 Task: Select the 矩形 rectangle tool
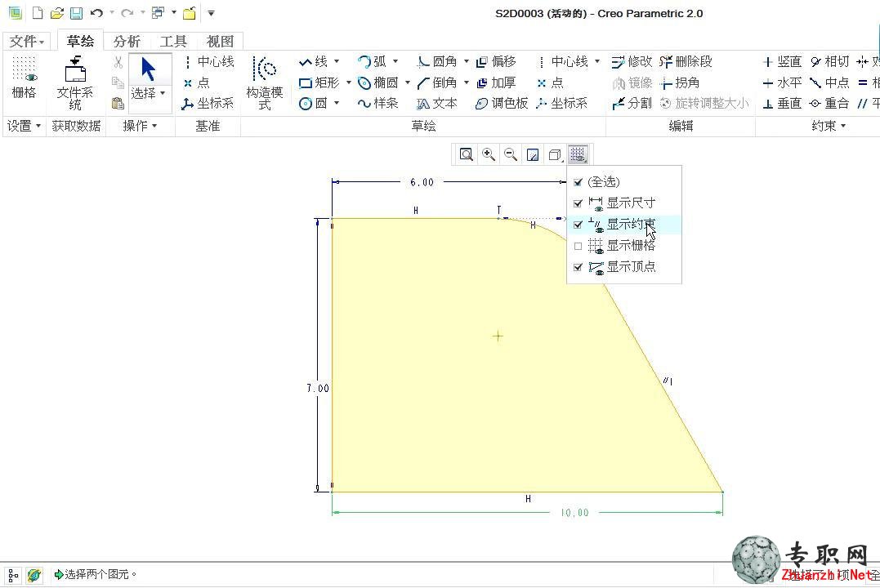point(319,83)
